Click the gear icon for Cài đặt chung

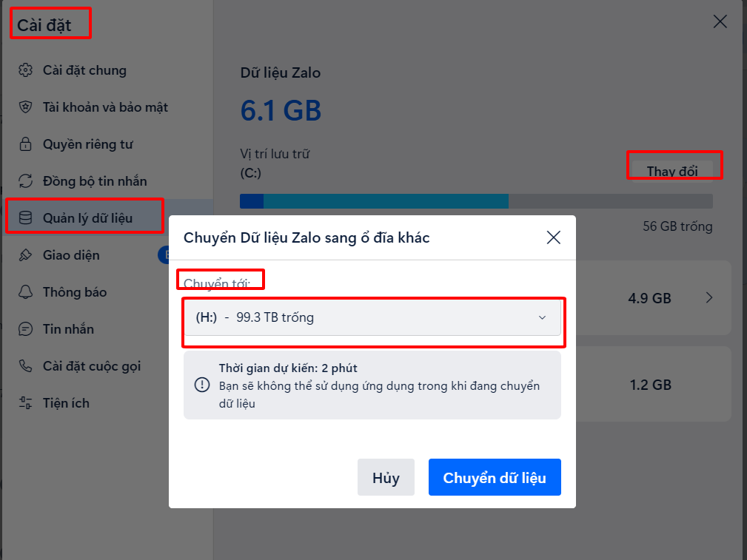(26, 70)
